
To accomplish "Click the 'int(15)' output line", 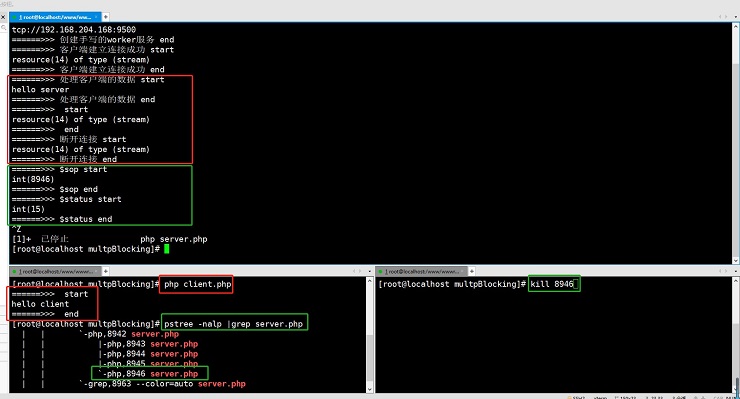I will 28,209.
